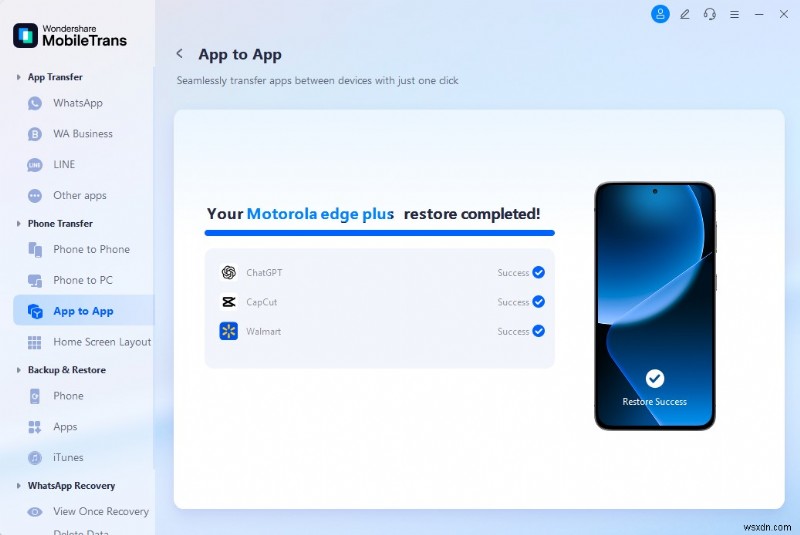Click the App to App icon

pos(35,312)
